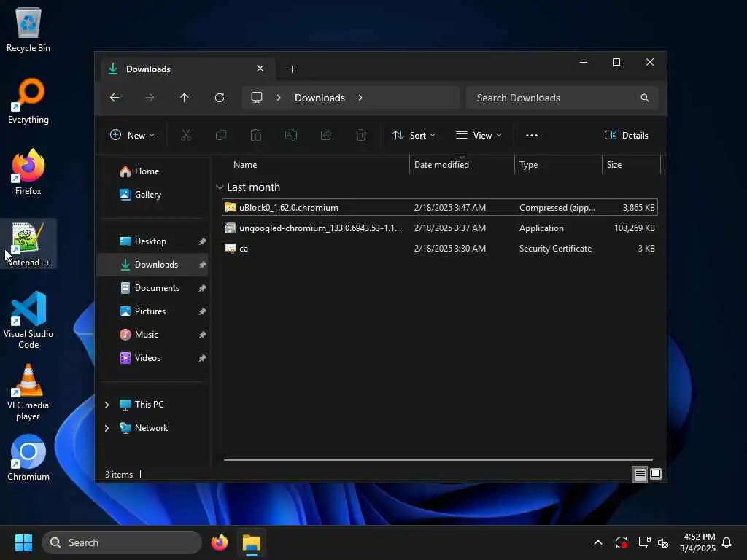This screenshot has height=560, width=747.
Task: Unpin Music from Quick access
Action: tap(203, 335)
